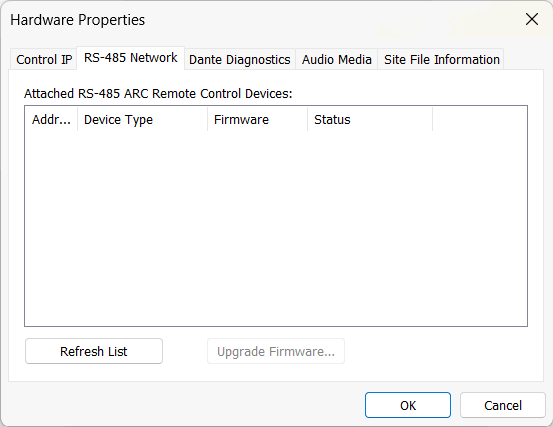
Task: Sort devices by Firmware column
Action: 257,120
